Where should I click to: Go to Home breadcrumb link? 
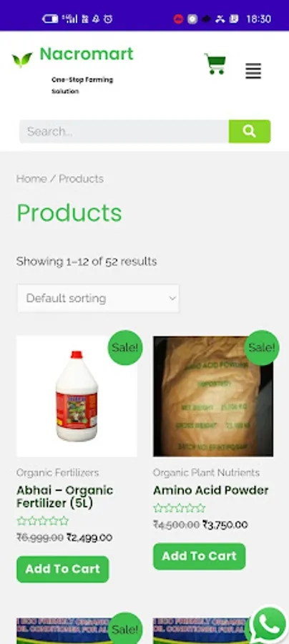[x=31, y=179]
